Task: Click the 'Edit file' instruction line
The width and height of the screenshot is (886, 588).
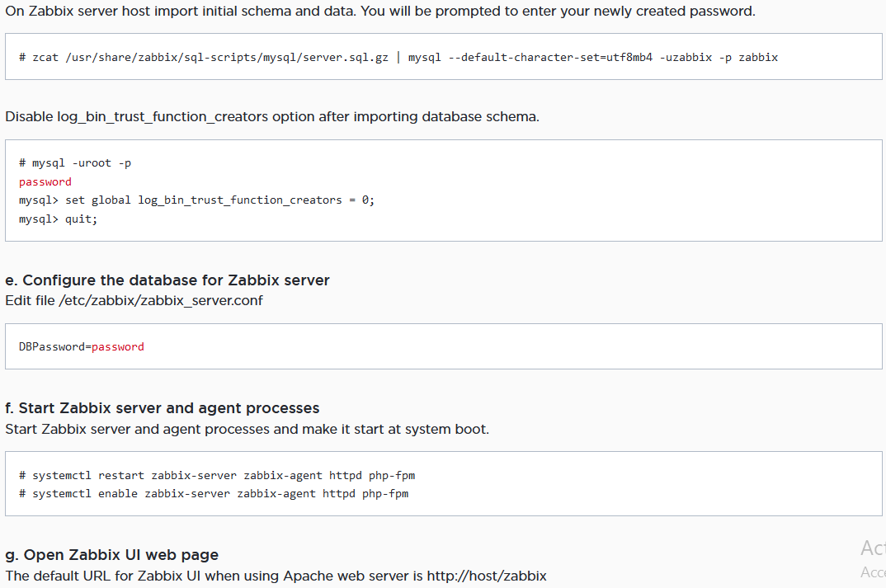Action: pyautogui.click(x=31, y=300)
